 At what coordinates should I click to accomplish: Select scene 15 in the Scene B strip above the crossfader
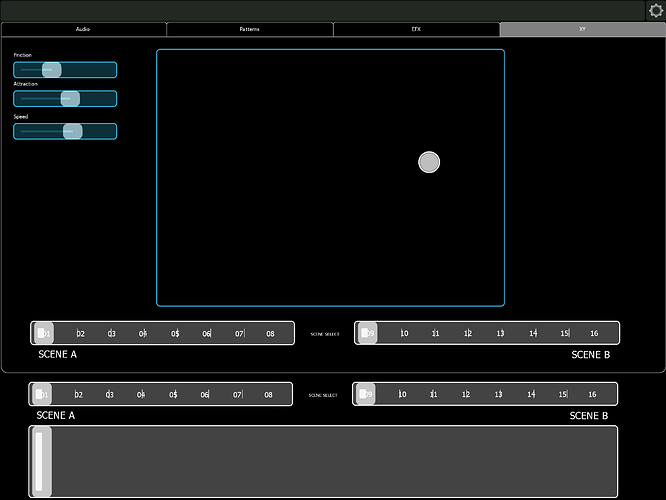coord(563,395)
